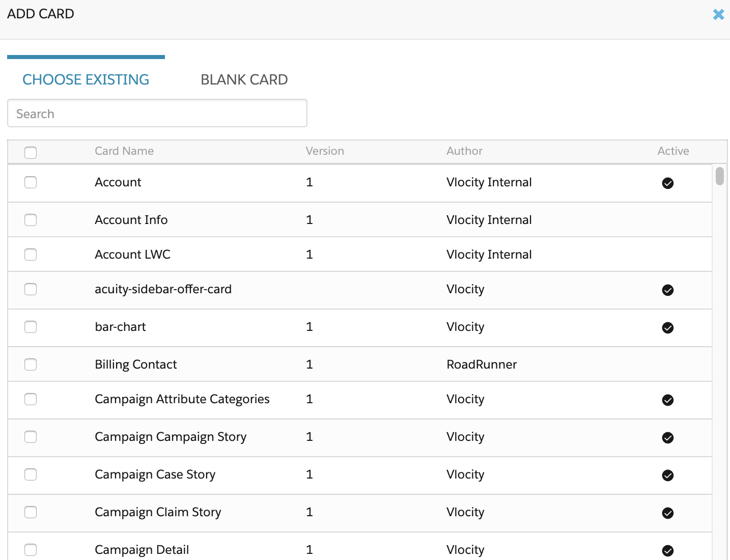Check the Account Info row checkbox
Image resolution: width=730 pixels, height=560 pixels.
tap(31, 219)
